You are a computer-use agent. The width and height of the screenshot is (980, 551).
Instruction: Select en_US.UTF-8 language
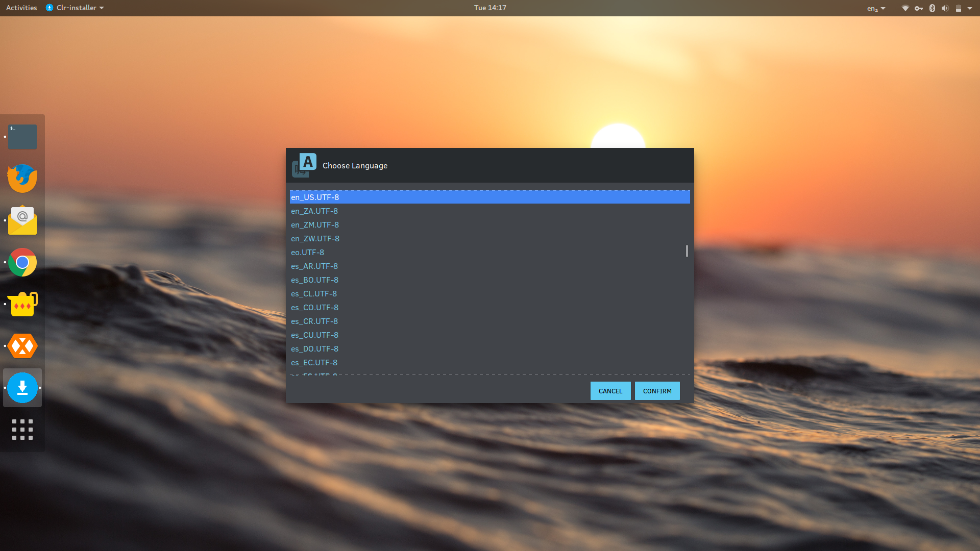tap(490, 197)
